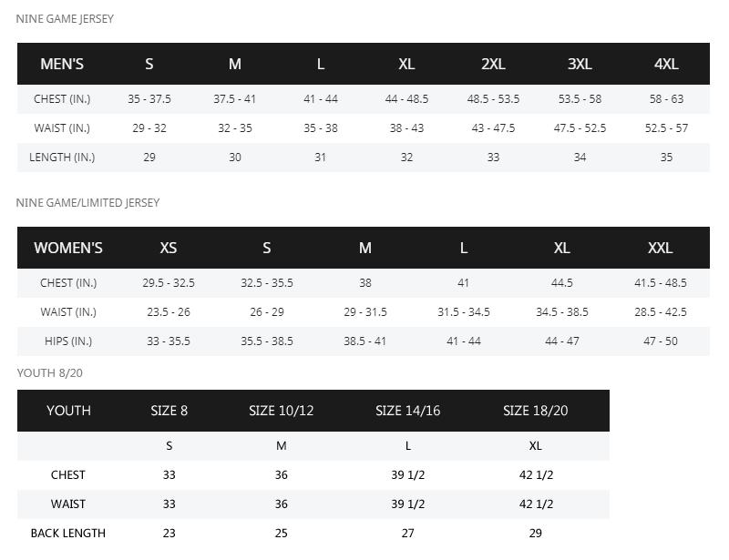Click the 4XL column header

[x=666, y=64]
